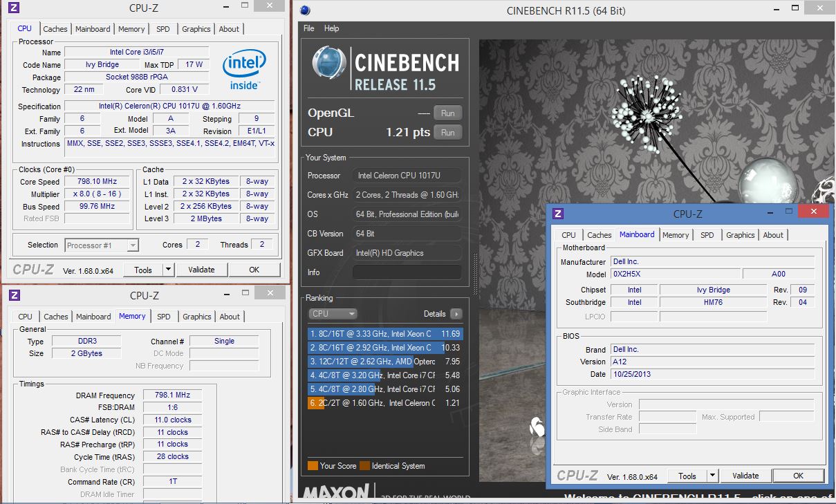Click CPU-Z logo icon in Mainboard window title bar
836x504 pixels.
pyautogui.click(x=557, y=214)
